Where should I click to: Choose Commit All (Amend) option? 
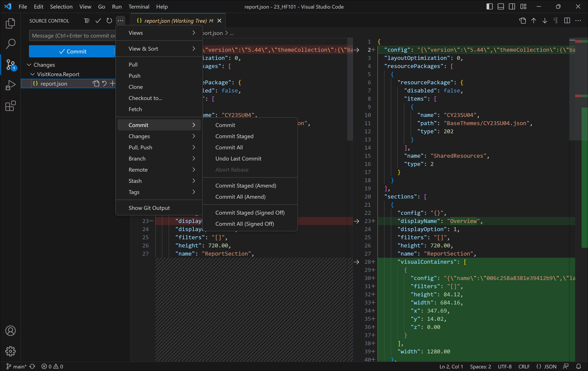coord(240,197)
